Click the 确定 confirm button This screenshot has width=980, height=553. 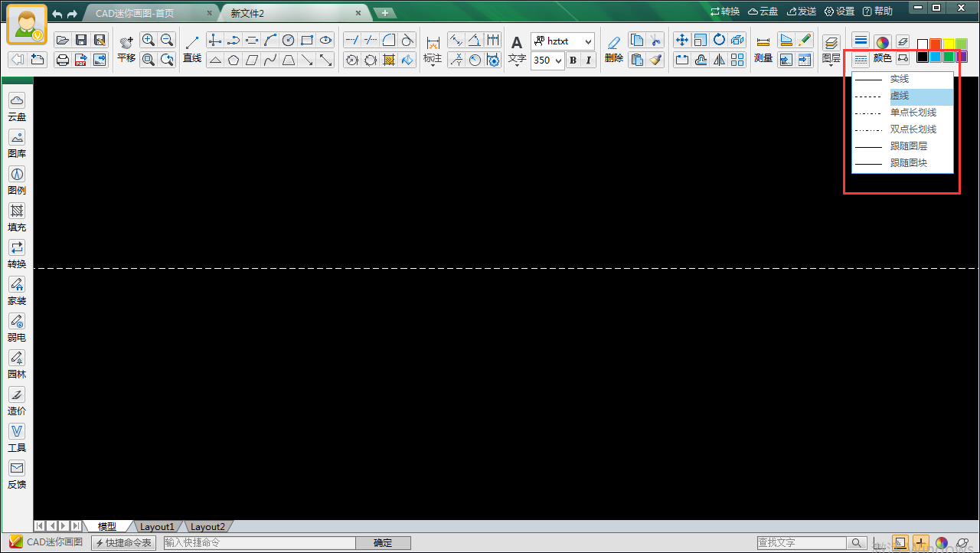[382, 543]
